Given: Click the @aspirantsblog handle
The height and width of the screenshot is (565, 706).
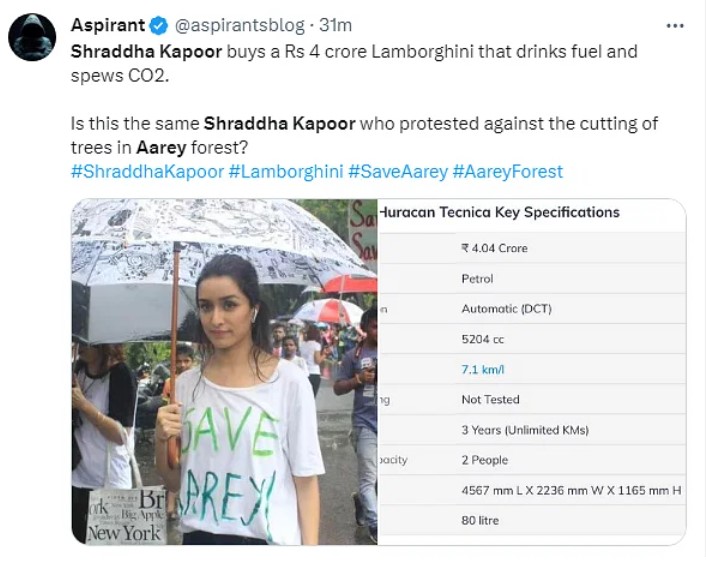Looking at the screenshot, I should pyautogui.click(x=240, y=24).
